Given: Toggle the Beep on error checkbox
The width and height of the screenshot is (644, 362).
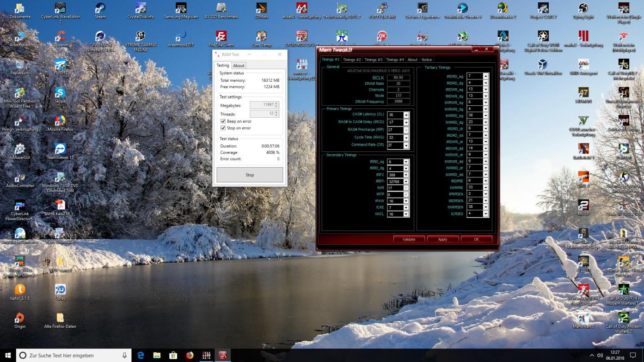Looking at the screenshot, I should click(x=223, y=121).
